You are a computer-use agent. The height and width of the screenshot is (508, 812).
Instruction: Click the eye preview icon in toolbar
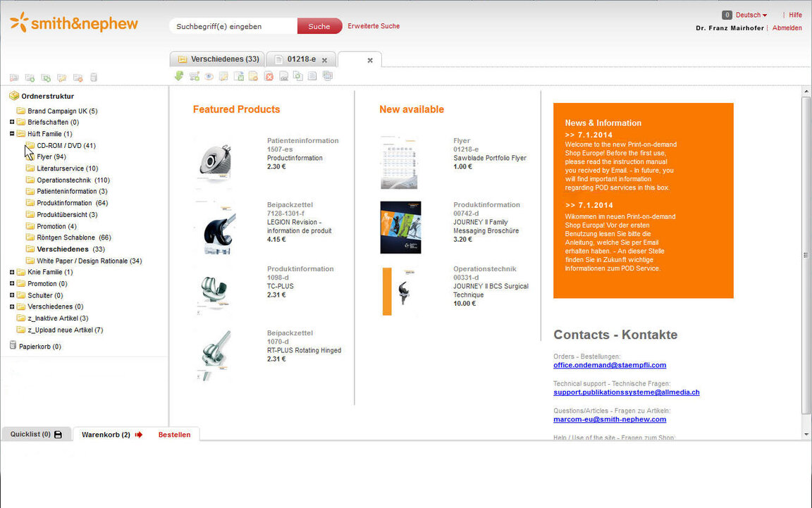coord(209,77)
